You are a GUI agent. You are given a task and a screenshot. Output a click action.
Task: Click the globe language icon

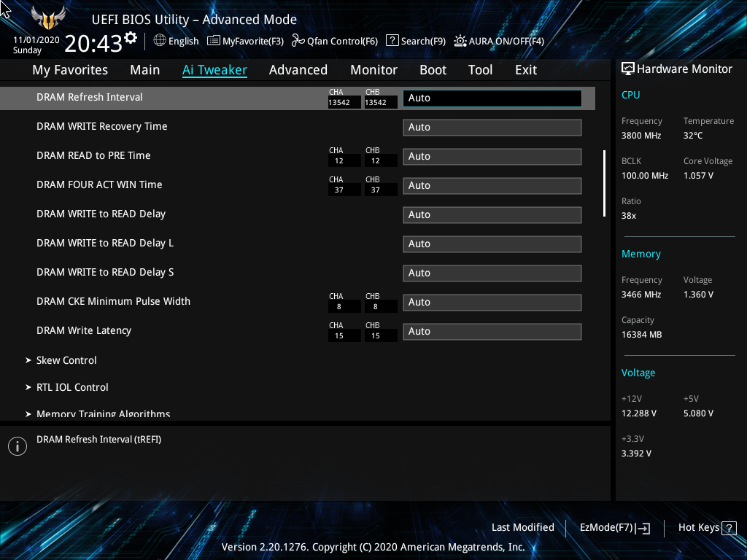pyautogui.click(x=160, y=41)
